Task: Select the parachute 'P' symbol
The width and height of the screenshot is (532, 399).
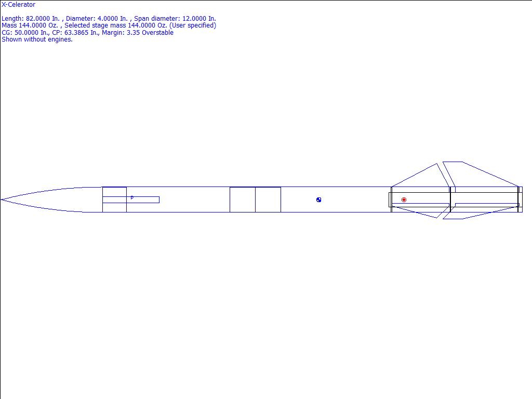Action: tap(132, 198)
